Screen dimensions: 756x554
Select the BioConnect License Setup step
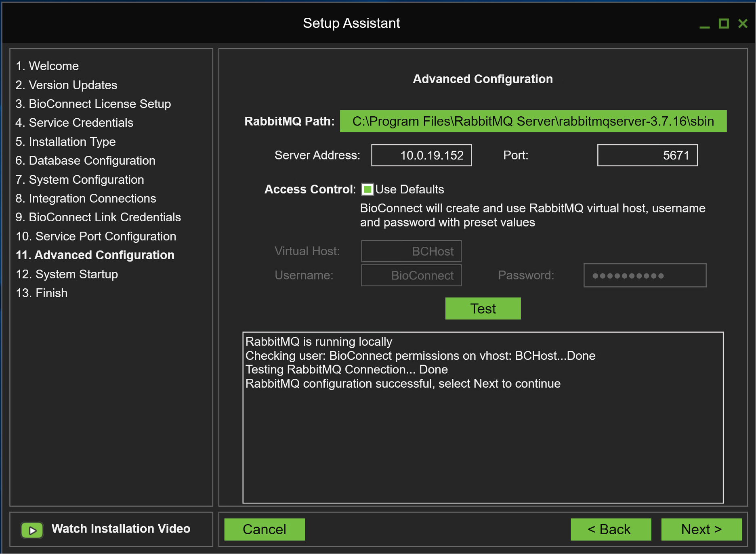93,104
